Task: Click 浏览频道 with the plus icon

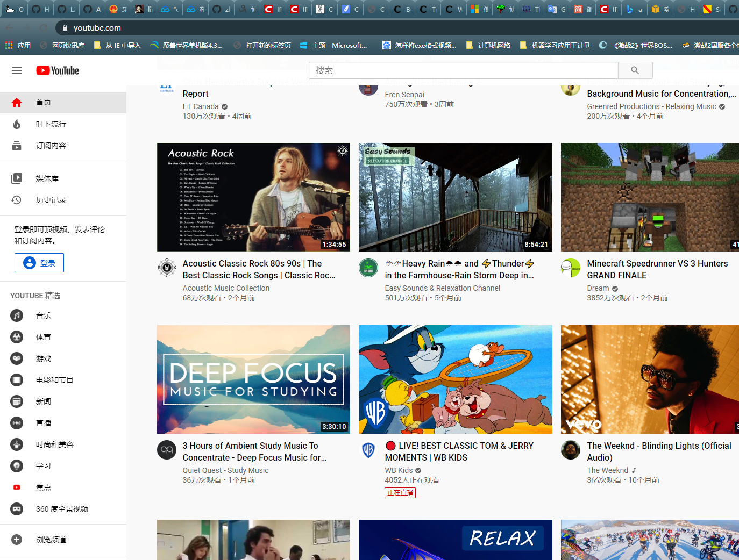Action: point(63,540)
